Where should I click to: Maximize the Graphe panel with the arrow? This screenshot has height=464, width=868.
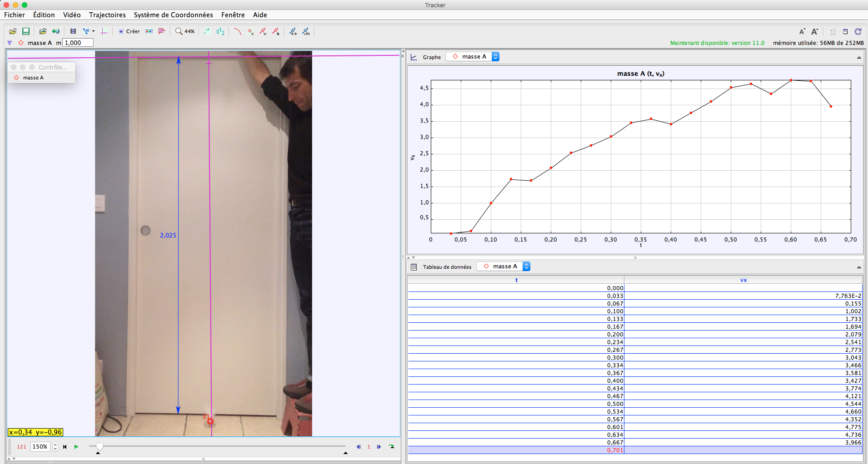(859, 57)
